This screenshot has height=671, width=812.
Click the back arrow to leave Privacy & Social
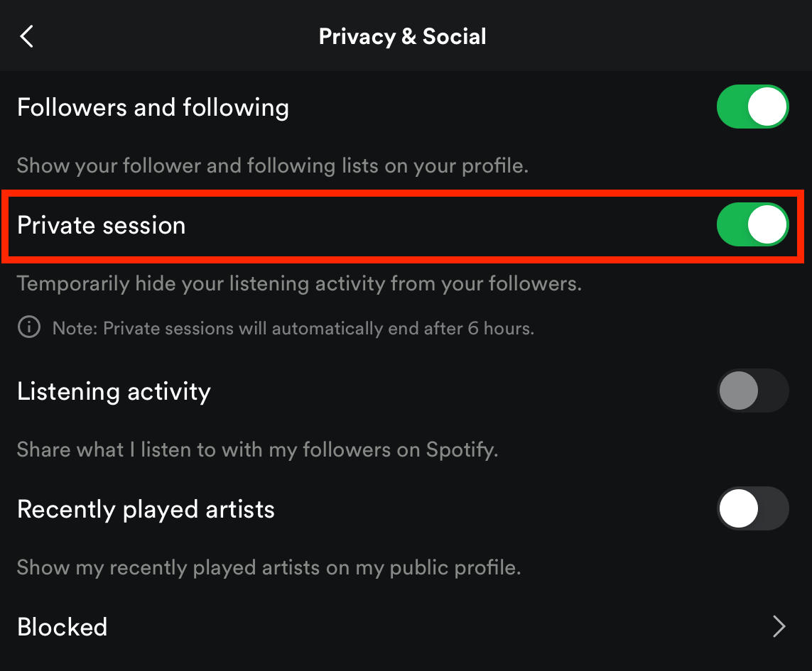tap(26, 36)
